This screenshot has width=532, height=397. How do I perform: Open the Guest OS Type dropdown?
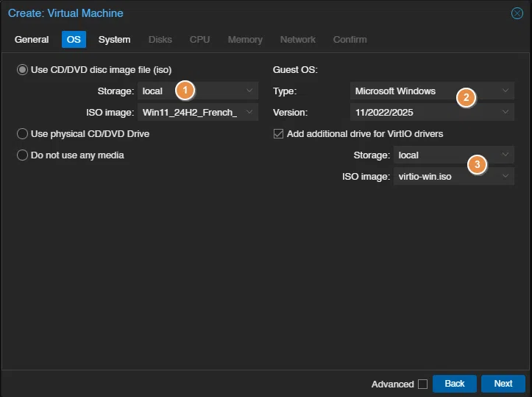tap(506, 91)
